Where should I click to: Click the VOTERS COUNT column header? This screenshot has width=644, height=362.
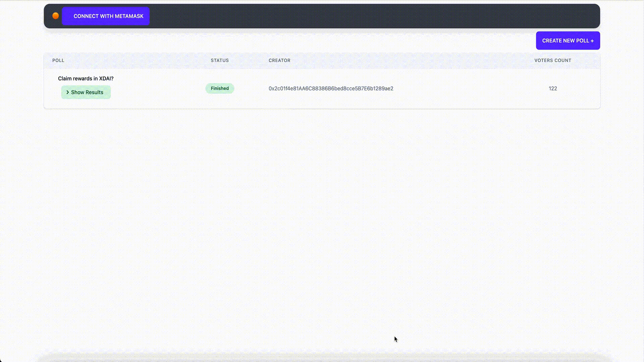click(552, 60)
